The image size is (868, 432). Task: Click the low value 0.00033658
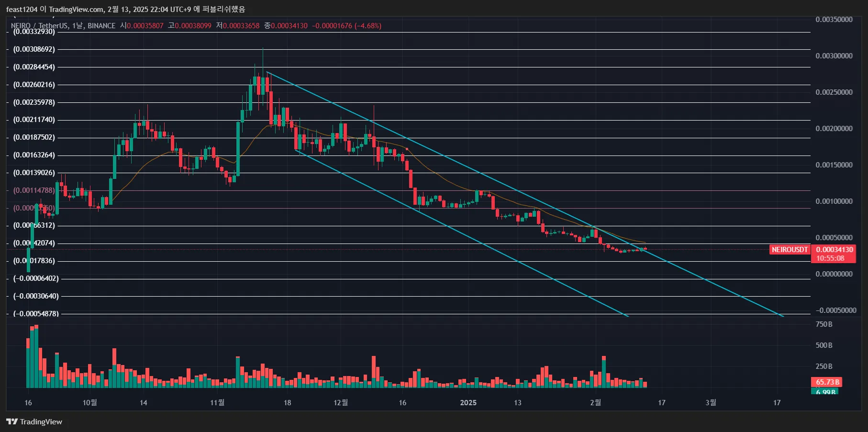[241, 26]
